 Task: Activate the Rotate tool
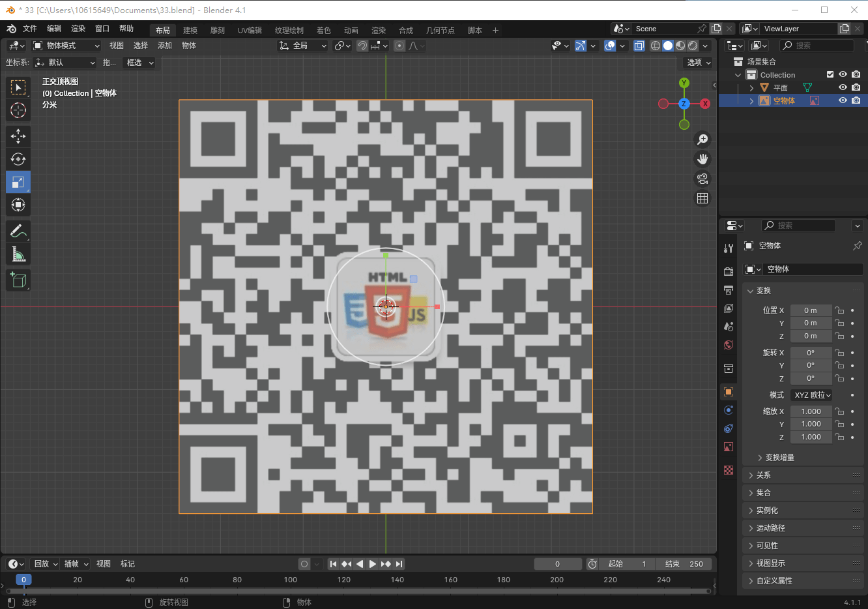[x=18, y=158]
